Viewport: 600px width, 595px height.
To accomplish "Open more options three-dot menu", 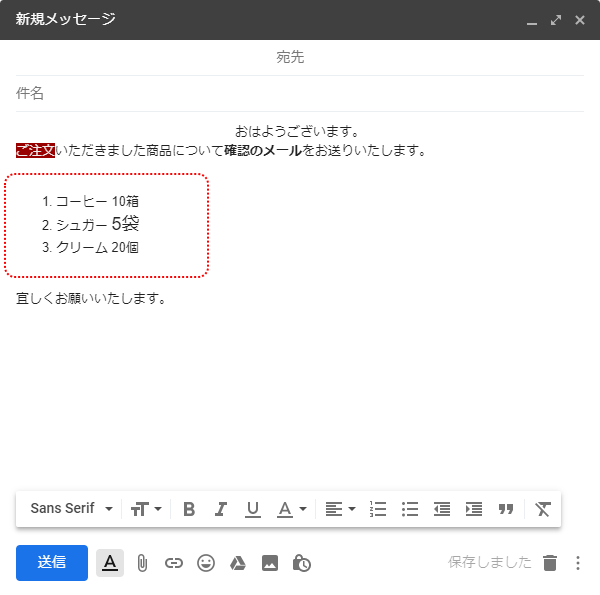I will click(578, 563).
